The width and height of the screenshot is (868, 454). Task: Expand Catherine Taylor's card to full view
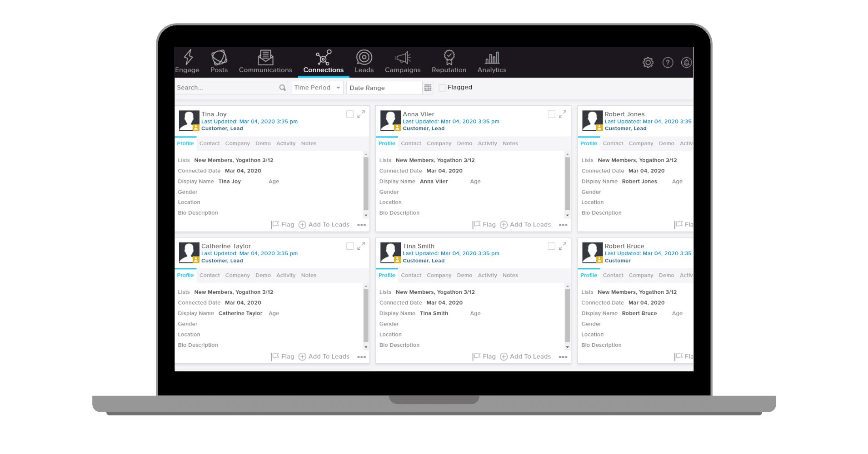point(361,246)
